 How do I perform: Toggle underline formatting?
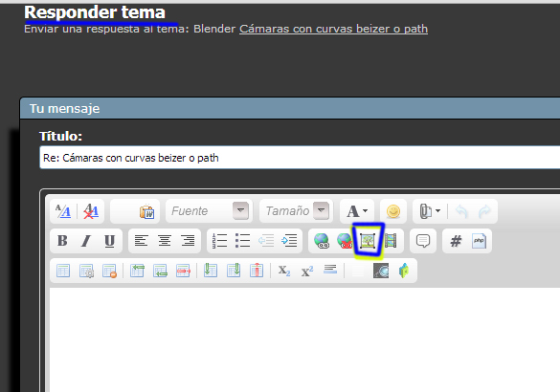pos(109,241)
